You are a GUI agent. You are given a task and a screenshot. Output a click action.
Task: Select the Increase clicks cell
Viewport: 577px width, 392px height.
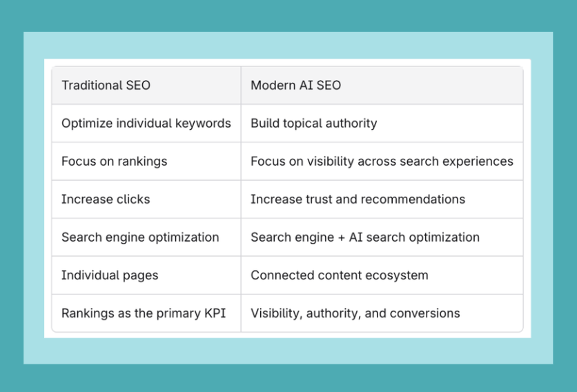pos(146,199)
